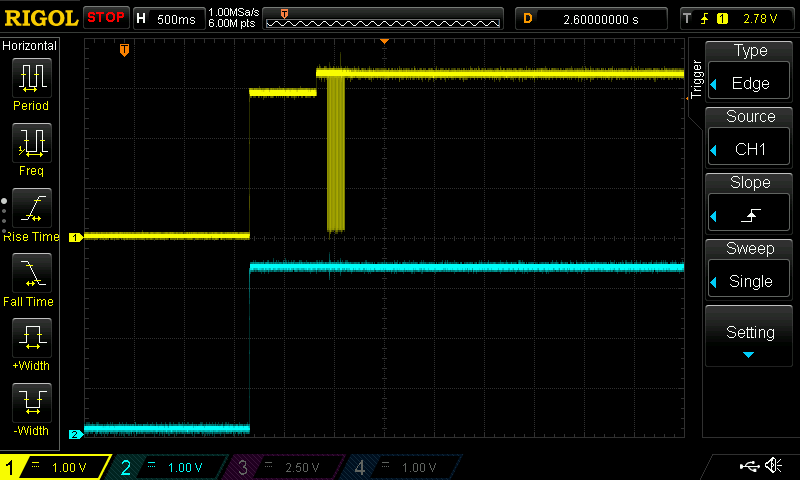Toggle the speaker sound icon
This screenshot has height=480, width=800.
[x=774, y=466]
